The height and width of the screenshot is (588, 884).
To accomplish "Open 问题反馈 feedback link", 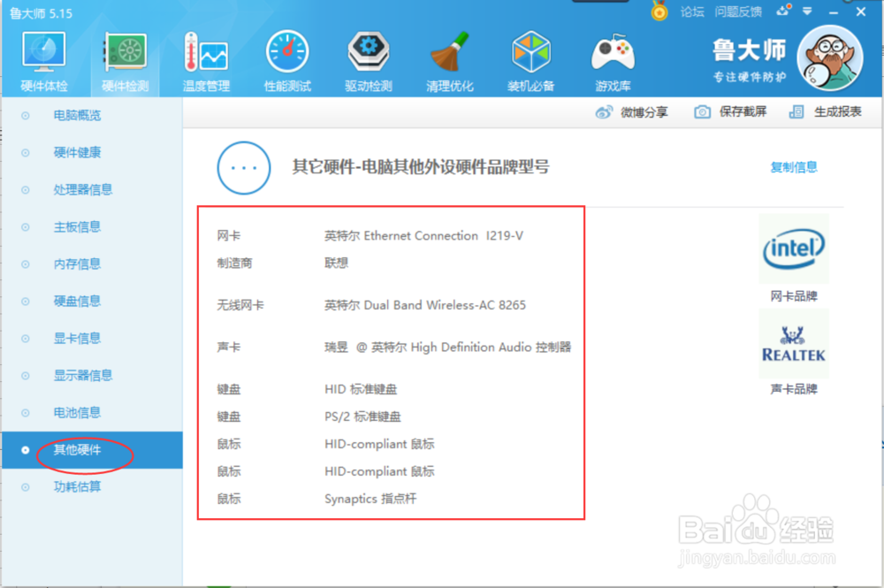I will point(738,11).
